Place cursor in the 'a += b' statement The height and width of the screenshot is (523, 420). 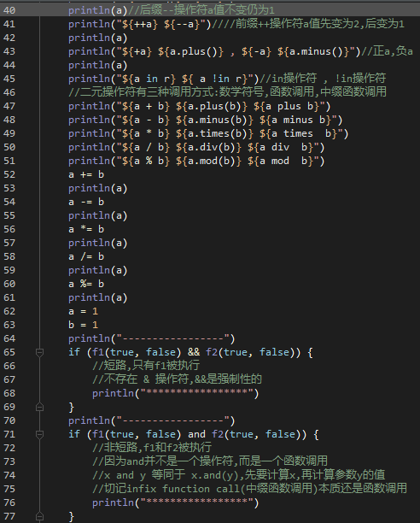click(86, 174)
